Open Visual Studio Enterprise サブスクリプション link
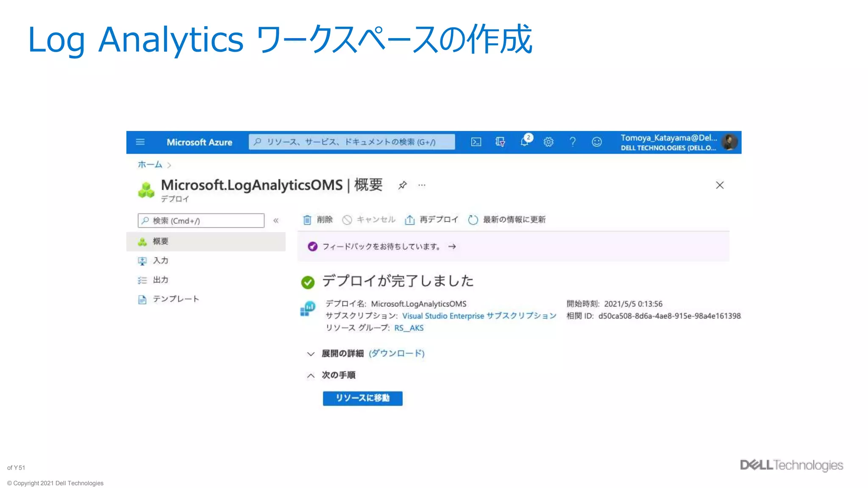 479,316
